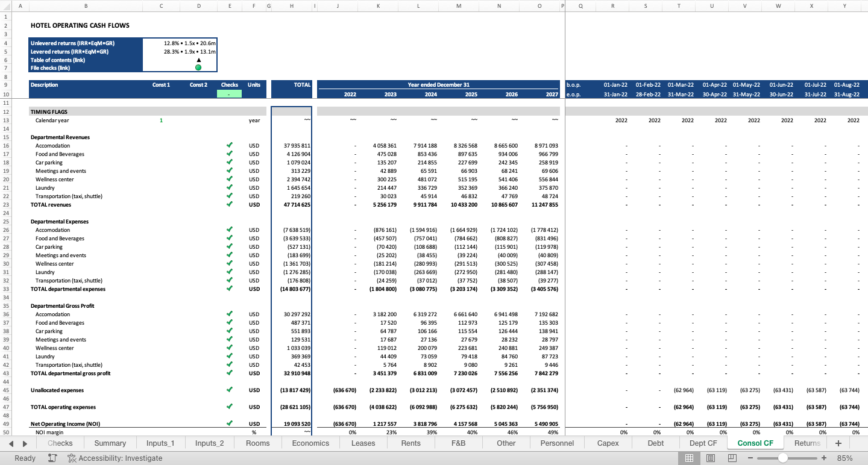Click the table of contents triangle link
Image resolution: width=868 pixels, height=465 pixels.
tap(198, 60)
